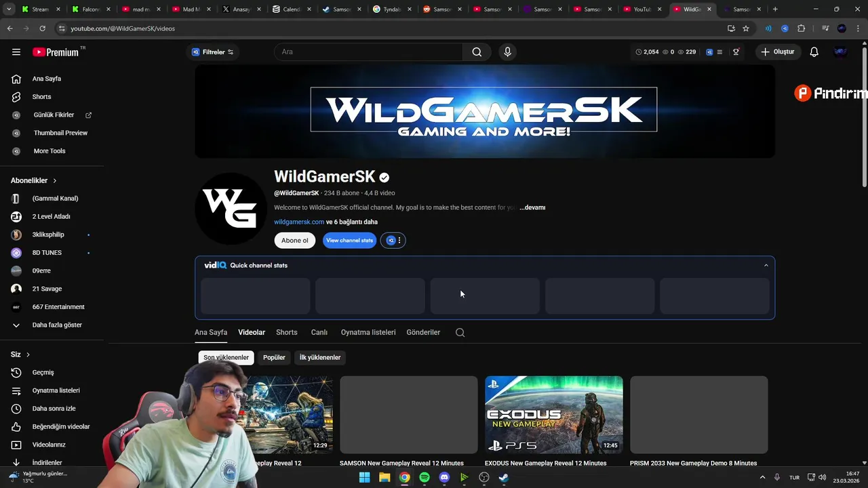Click the search magnifier button
Image resolution: width=868 pixels, height=488 pixels.
[x=477, y=52]
